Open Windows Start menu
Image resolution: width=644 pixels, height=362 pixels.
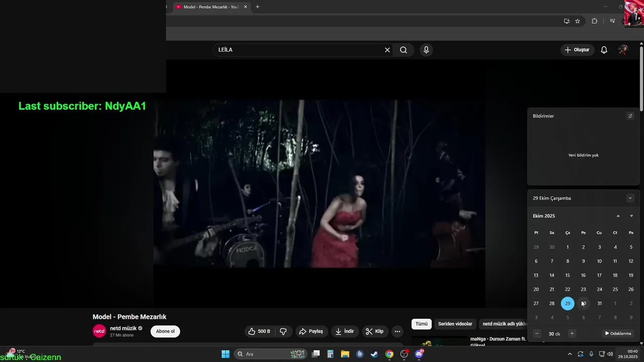225,354
